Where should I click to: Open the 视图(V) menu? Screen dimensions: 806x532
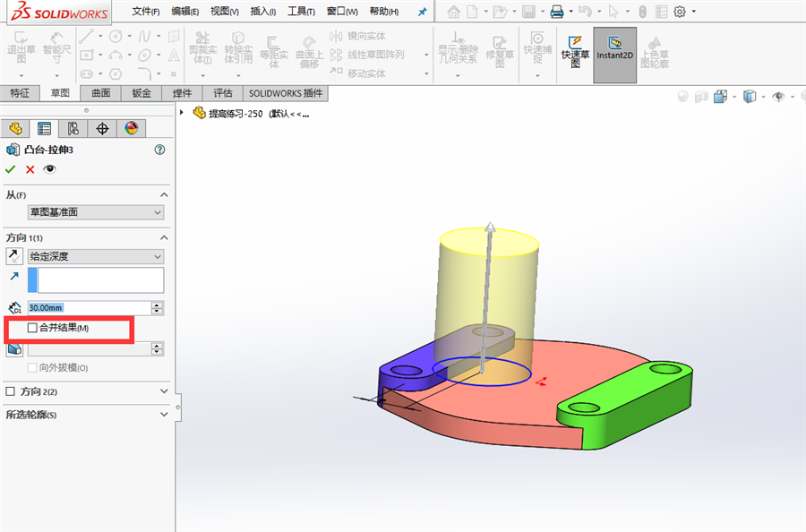(225, 12)
